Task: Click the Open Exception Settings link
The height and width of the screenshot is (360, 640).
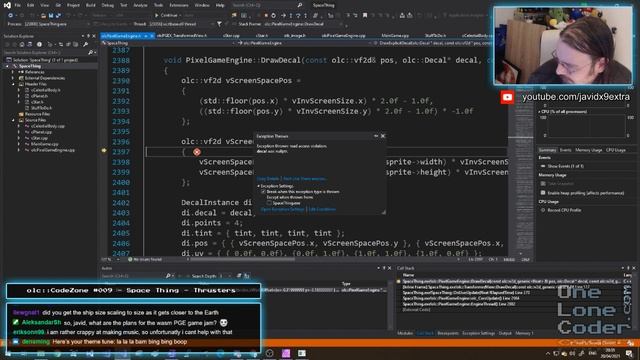Action: 282,209
